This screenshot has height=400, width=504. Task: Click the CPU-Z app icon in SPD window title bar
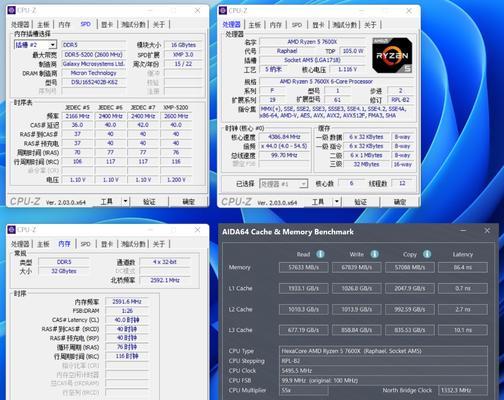(11, 10)
